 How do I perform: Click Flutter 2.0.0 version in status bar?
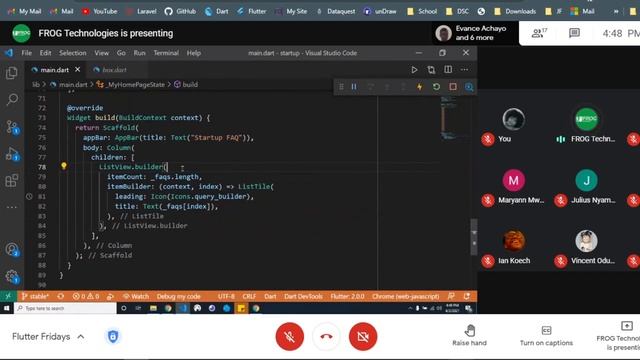[x=347, y=296]
